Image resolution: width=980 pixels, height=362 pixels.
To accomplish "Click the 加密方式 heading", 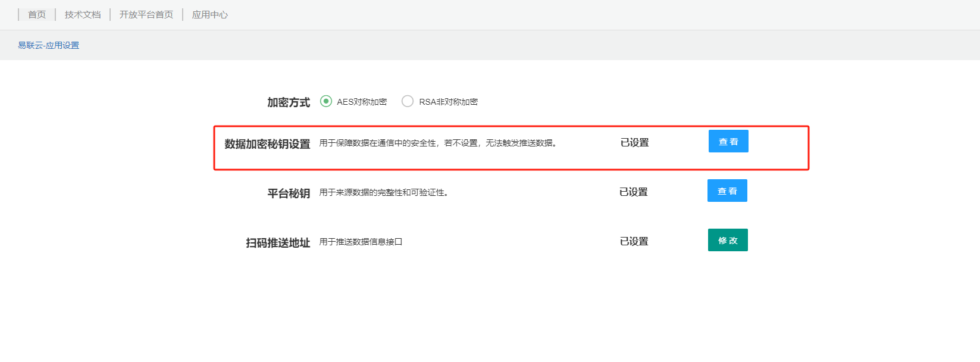I will tap(289, 102).
